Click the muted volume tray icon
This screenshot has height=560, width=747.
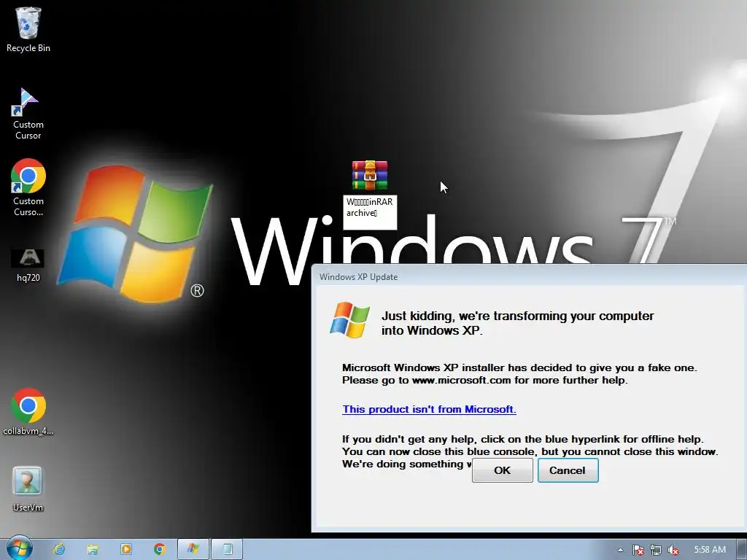point(673,550)
